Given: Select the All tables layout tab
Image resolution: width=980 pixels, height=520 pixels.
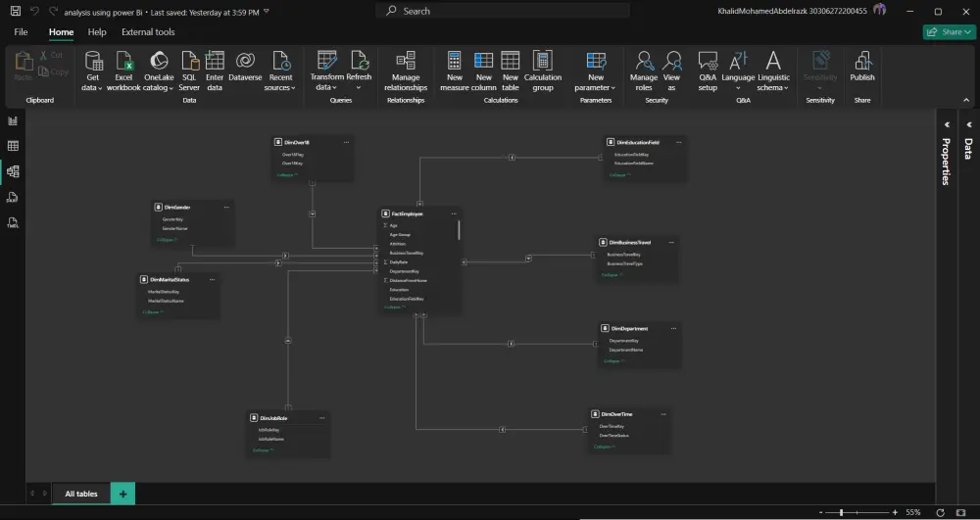Looking at the screenshot, I should pyautogui.click(x=81, y=494).
